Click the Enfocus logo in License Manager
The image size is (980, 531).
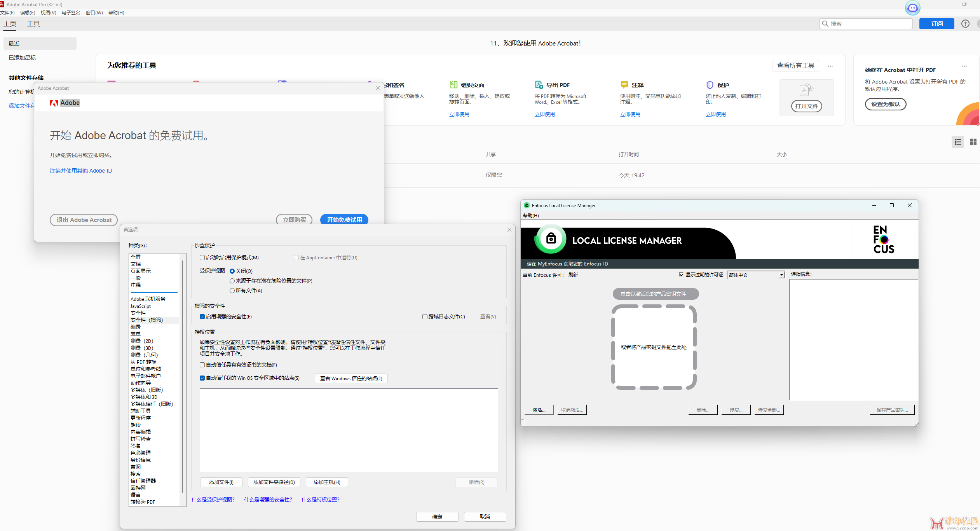point(884,239)
